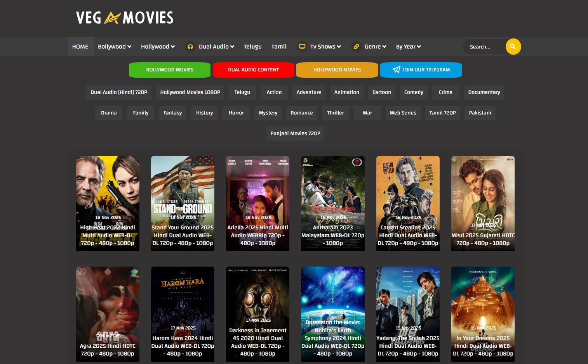588x364 pixels.
Task: Open the Documentary genre tag
Action: [484, 92]
